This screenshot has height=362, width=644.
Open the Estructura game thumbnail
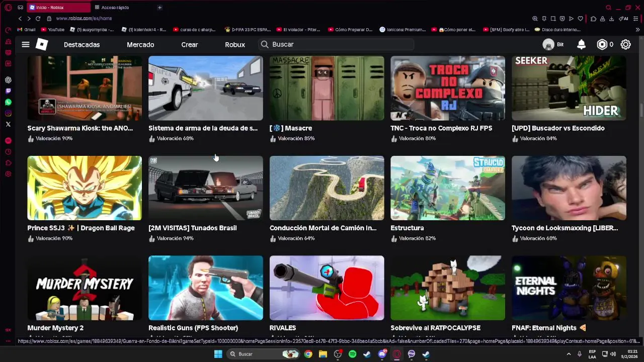pyautogui.click(x=448, y=188)
